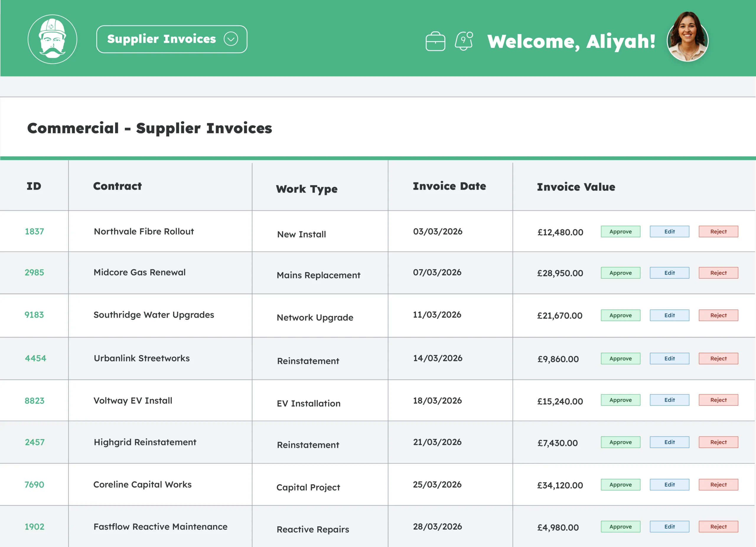Approve invoice 1837 Northvale Fibre Rollout
The height and width of the screenshot is (547, 756).
[620, 231]
